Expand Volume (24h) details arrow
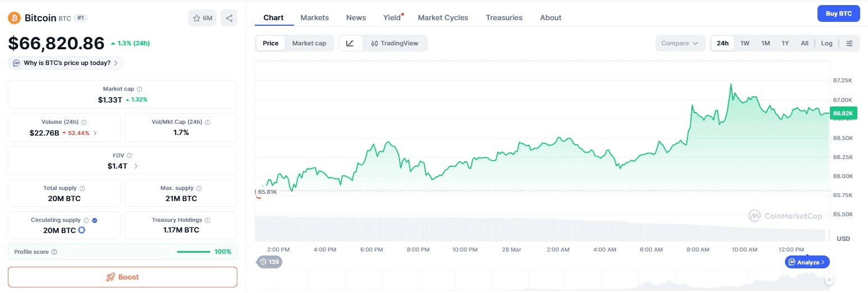868x293 pixels. pos(95,133)
